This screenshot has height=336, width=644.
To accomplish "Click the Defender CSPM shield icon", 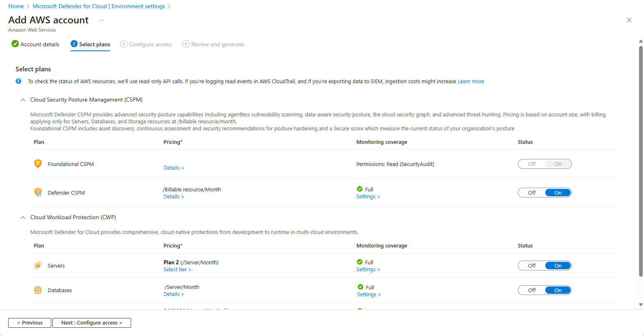I will [38, 193].
